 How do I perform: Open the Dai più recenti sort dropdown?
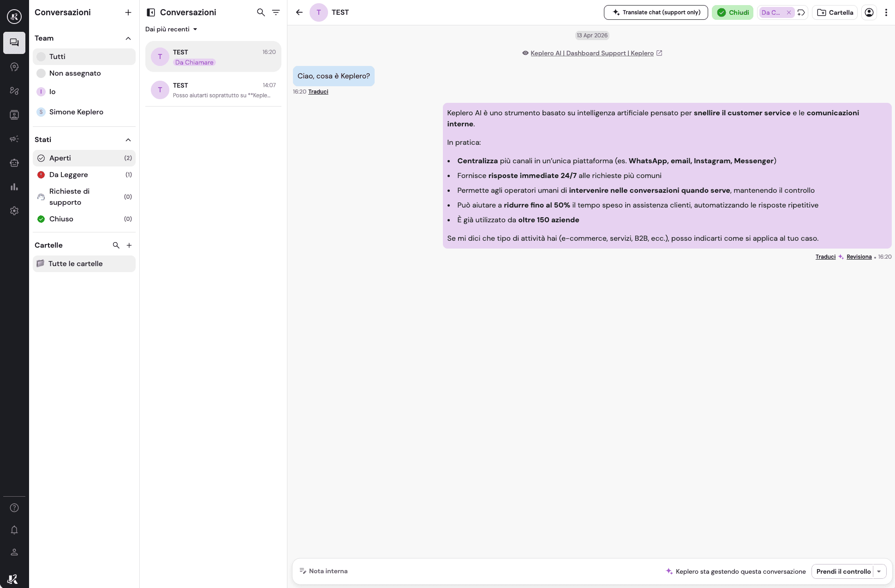point(171,29)
